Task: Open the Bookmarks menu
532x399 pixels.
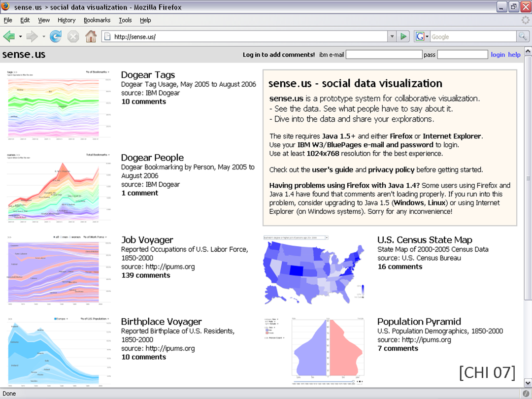Action: click(x=97, y=20)
